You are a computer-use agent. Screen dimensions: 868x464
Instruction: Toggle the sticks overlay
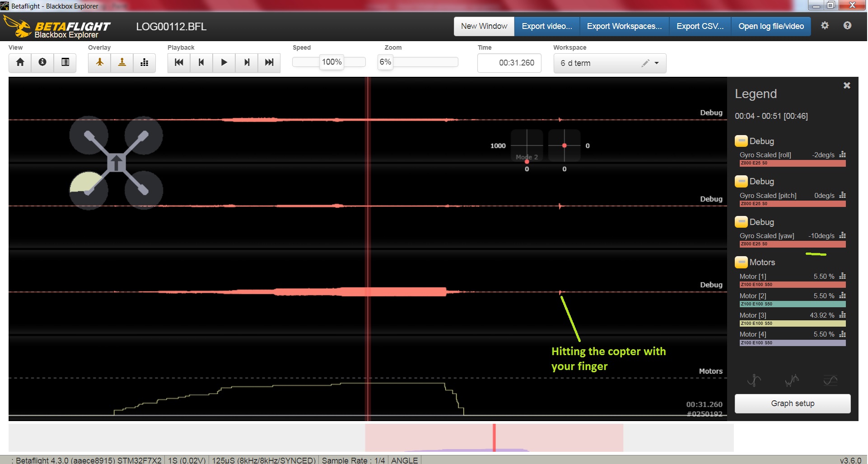(x=122, y=63)
